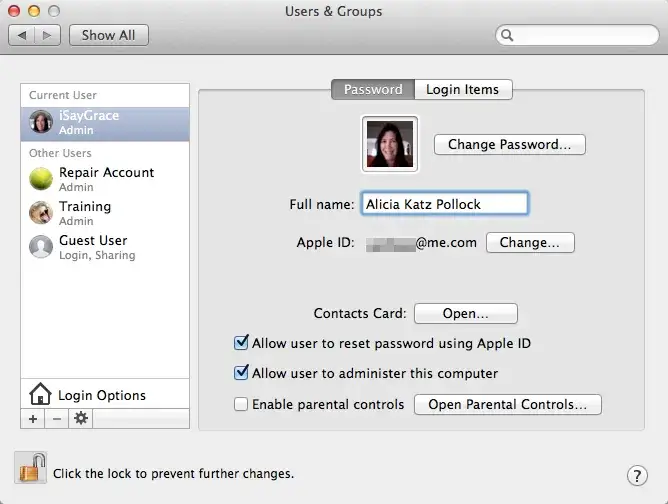The height and width of the screenshot is (504, 668).
Task: Click the user profile picture
Action: click(390, 144)
